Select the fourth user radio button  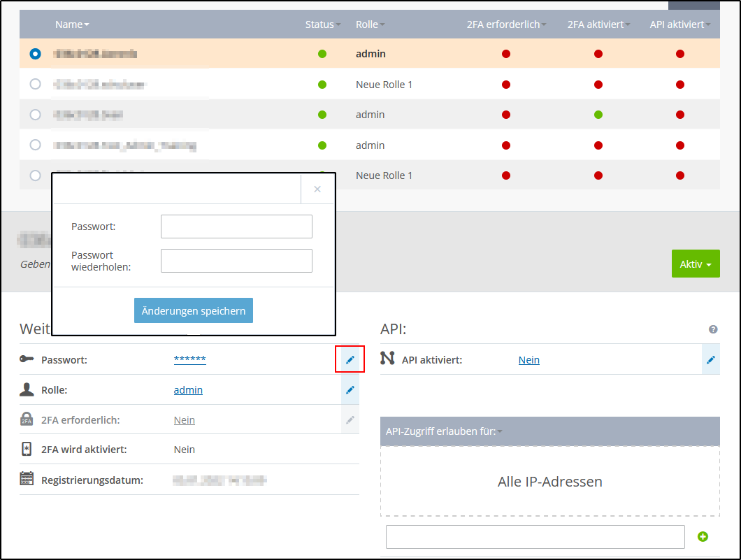tap(36, 145)
